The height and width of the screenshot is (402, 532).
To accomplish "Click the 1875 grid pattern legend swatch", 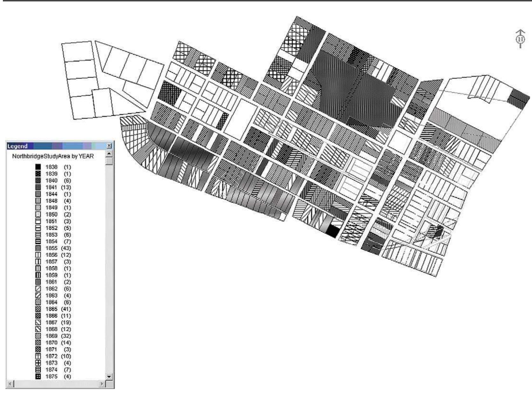I will (x=38, y=377).
